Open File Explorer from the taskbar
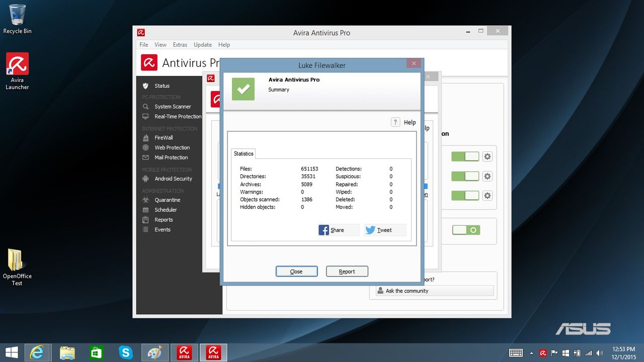Image resolution: width=644 pixels, height=362 pixels. [x=67, y=352]
